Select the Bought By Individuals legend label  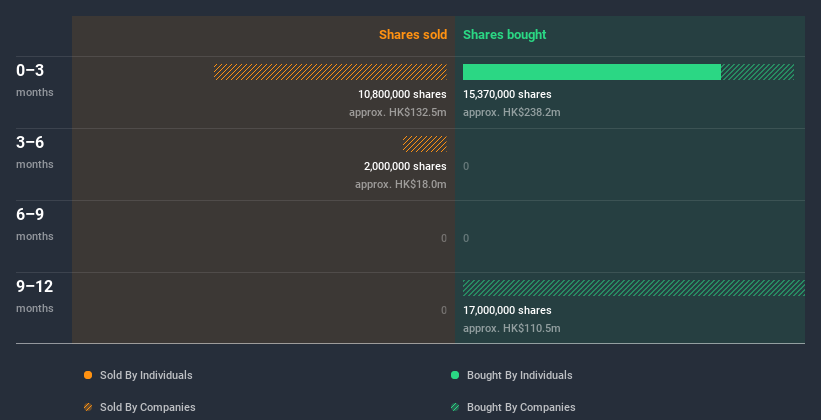tap(519, 375)
